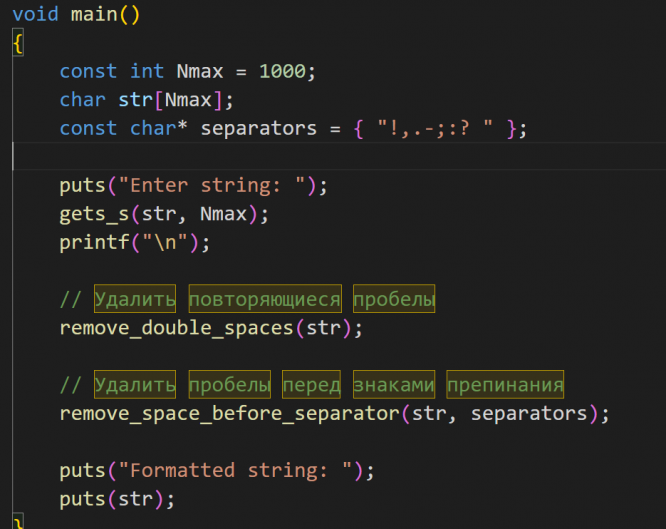
Task: Click 'Nmax' in the const int line
Action: pos(200,71)
